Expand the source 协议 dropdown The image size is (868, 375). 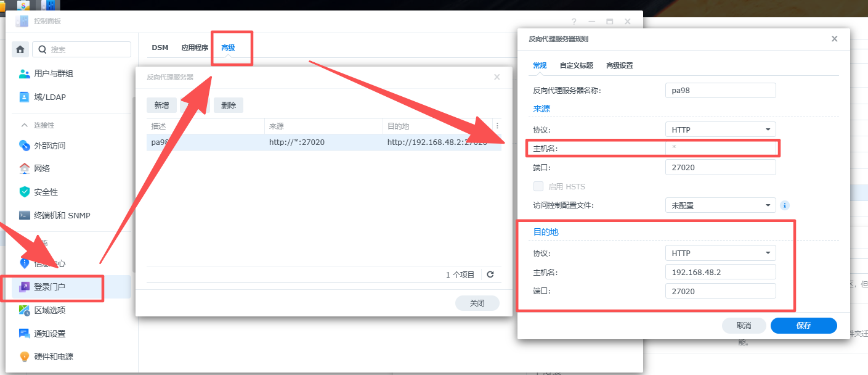(x=720, y=130)
